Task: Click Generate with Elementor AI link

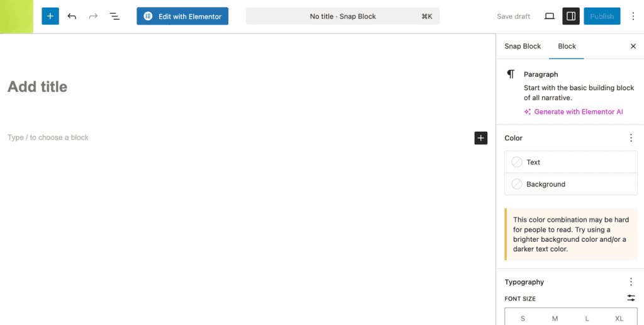Action: coord(577,112)
